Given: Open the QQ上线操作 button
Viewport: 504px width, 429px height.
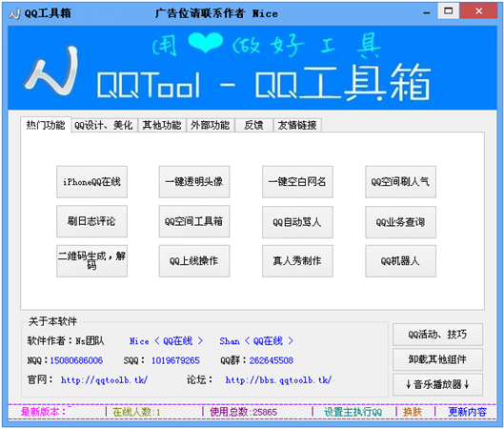Looking at the screenshot, I should [x=194, y=261].
